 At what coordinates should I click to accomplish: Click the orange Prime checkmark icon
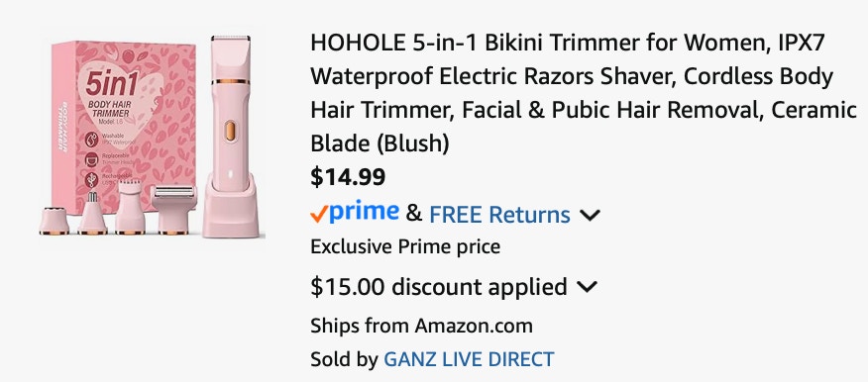[319, 214]
